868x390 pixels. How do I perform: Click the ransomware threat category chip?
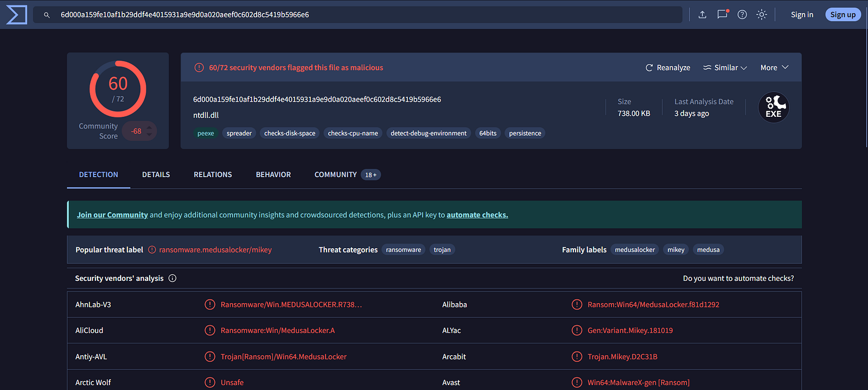click(404, 250)
